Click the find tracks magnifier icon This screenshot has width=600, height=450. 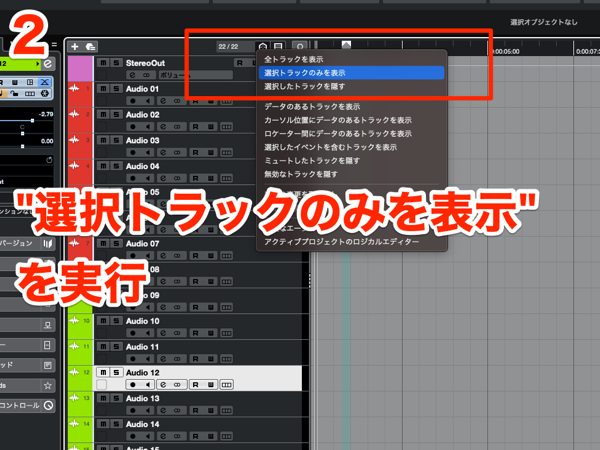300,47
